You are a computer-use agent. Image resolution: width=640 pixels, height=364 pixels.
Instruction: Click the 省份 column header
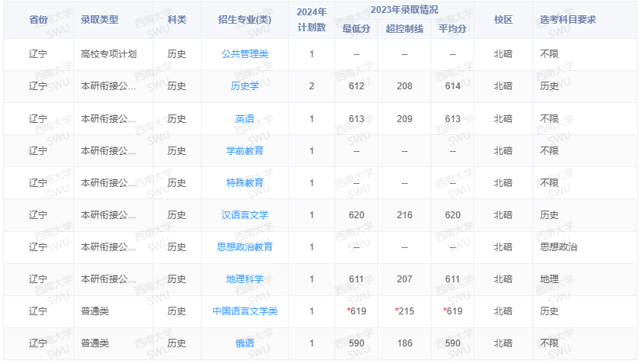[x=38, y=20]
